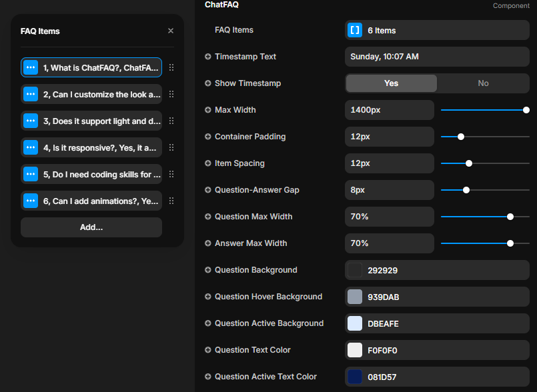Open the 6 Items FAQ list field
The width and height of the screenshot is (537, 392).
[437, 30]
